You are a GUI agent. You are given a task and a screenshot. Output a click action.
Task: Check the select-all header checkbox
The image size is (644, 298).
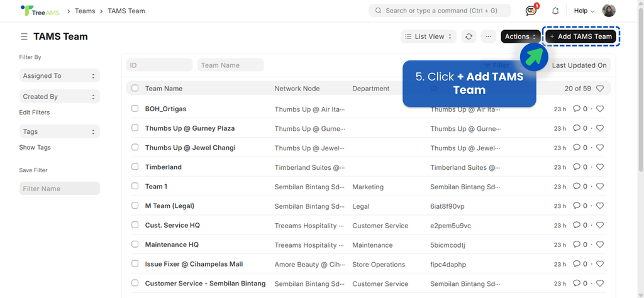[135, 89]
